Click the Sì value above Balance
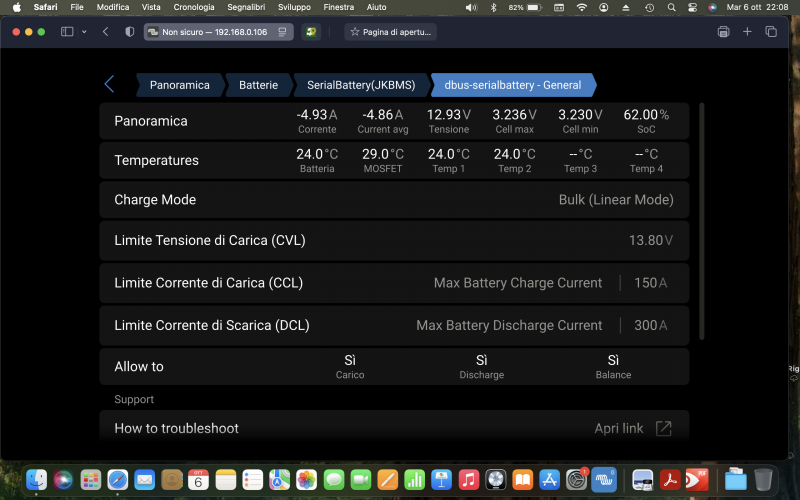 (613, 360)
